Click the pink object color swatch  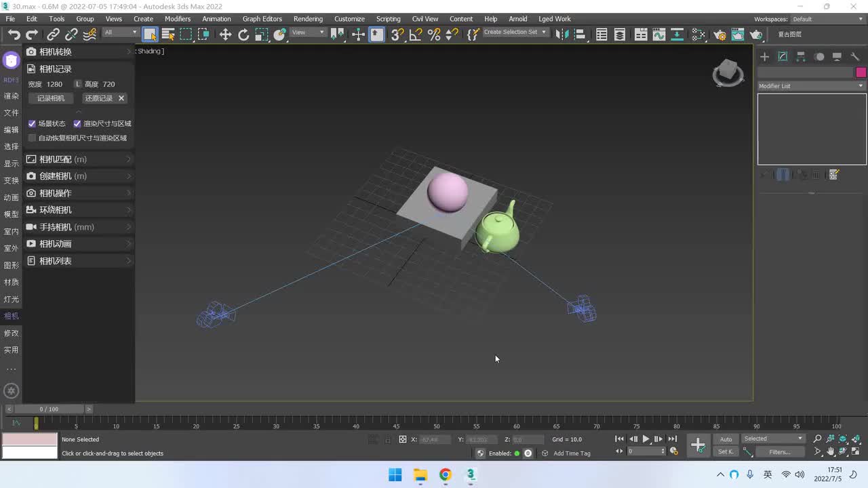coord(861,73)
